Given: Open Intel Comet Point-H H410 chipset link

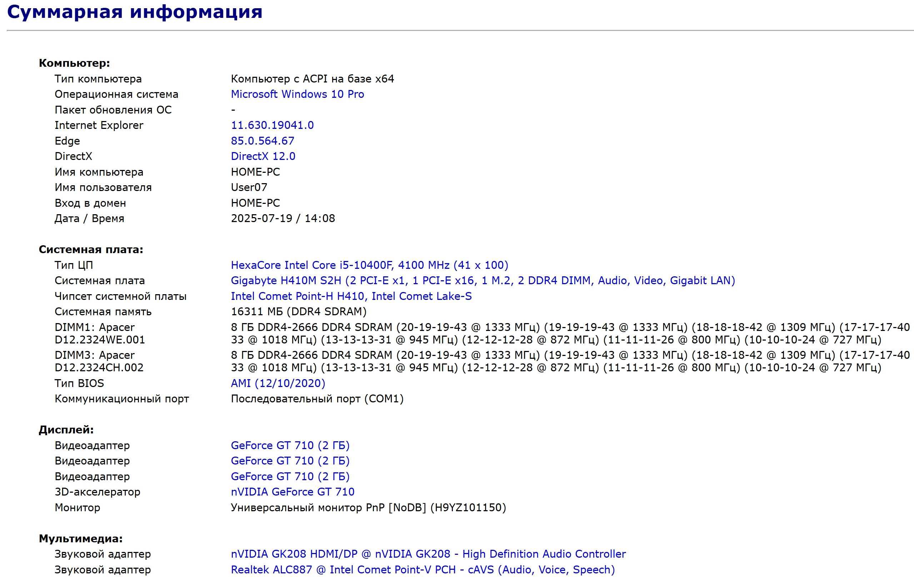Looking at the screenshot, I should pos(351,296).
